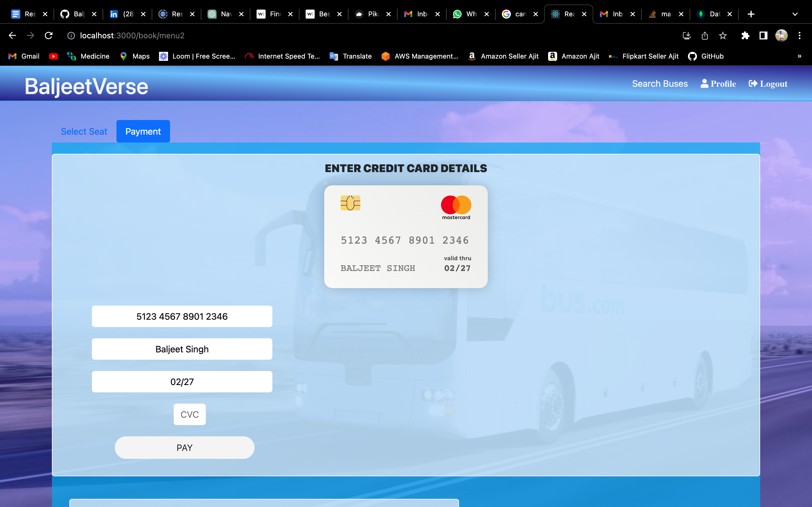Open the YouTube bookmark icon
Screen dimensions: 812x507
(x=53, y=56)
